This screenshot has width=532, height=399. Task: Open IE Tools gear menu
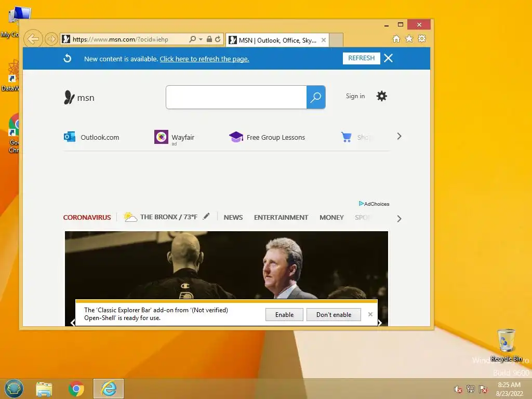point(422,38)
